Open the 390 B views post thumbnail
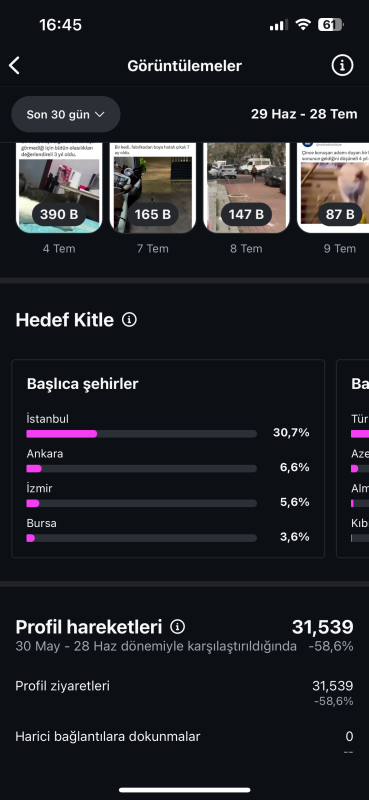 [59, 188]
